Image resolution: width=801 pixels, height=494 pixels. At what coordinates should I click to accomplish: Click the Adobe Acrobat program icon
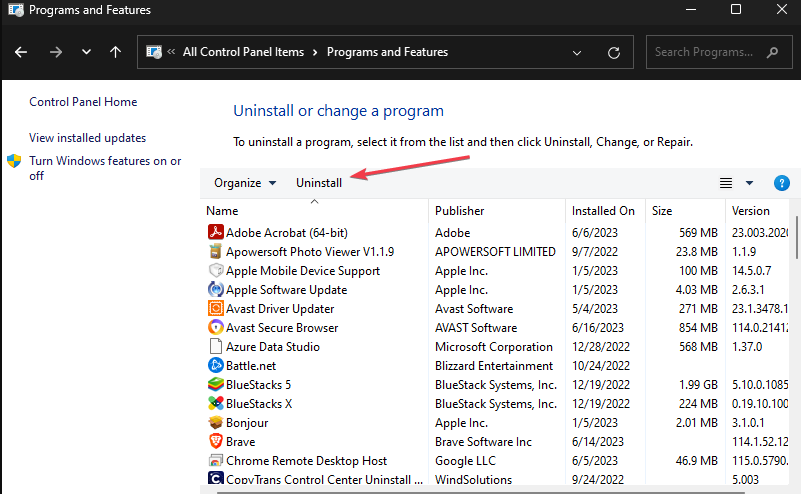pyautogui.click(x=215, y=233)
